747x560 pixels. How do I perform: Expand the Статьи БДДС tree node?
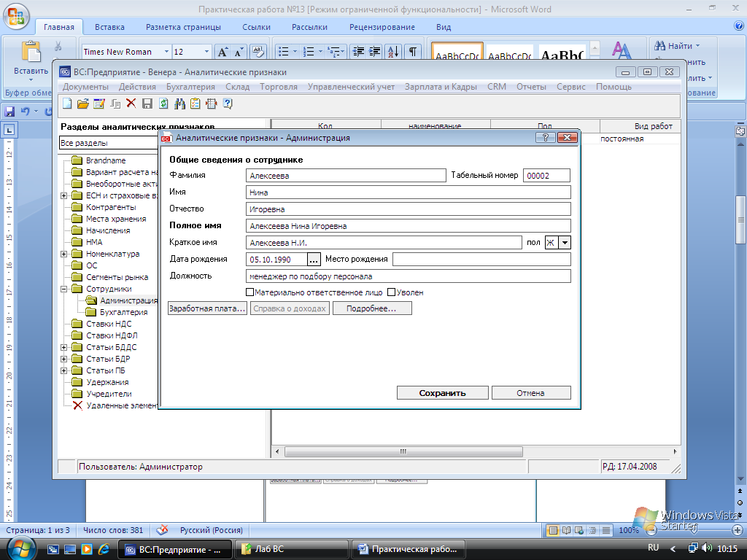pos(64,348)
